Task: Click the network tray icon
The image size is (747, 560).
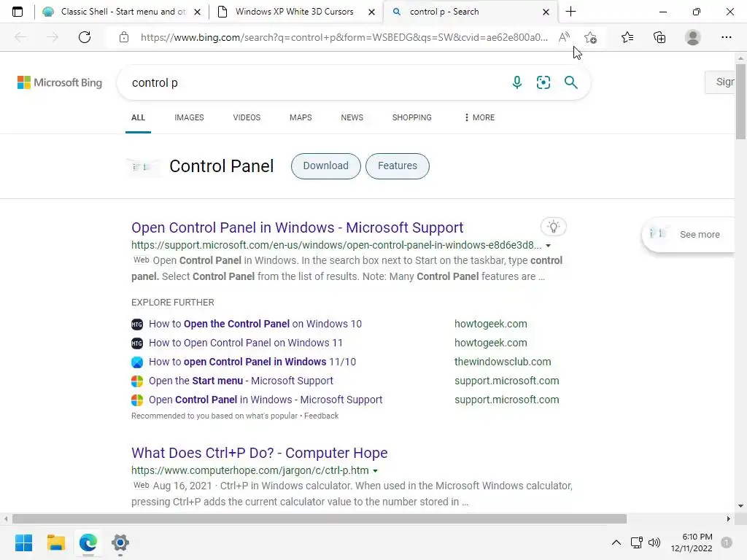Action: [636, 542]
